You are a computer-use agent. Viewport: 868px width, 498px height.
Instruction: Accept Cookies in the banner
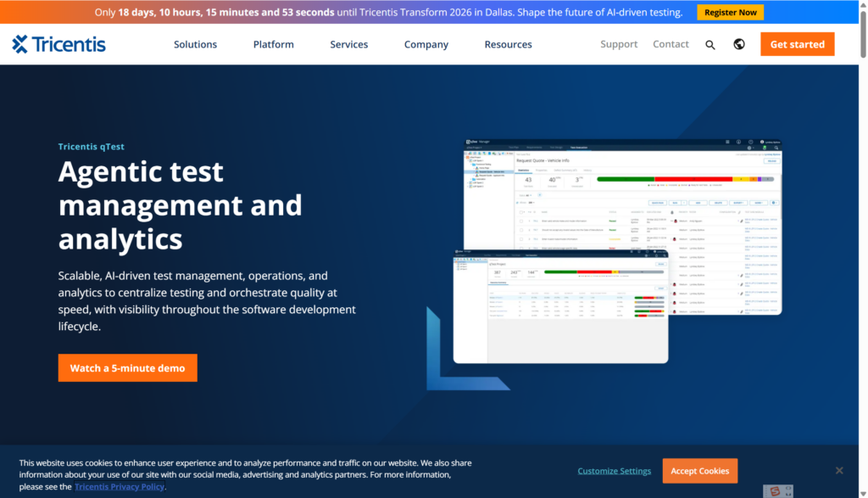tap(699, 471)
